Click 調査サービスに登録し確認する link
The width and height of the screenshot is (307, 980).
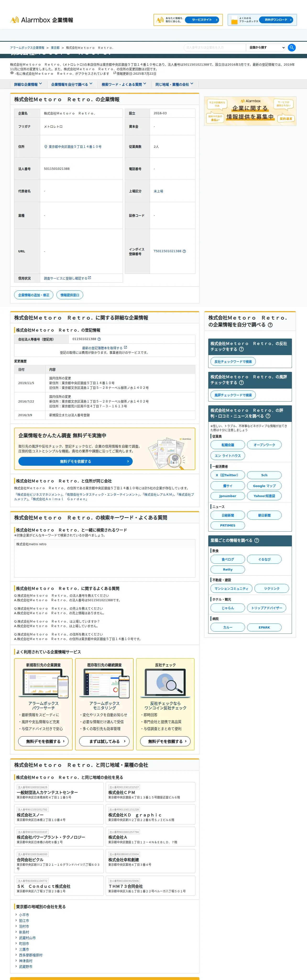(x=65, y=278)
